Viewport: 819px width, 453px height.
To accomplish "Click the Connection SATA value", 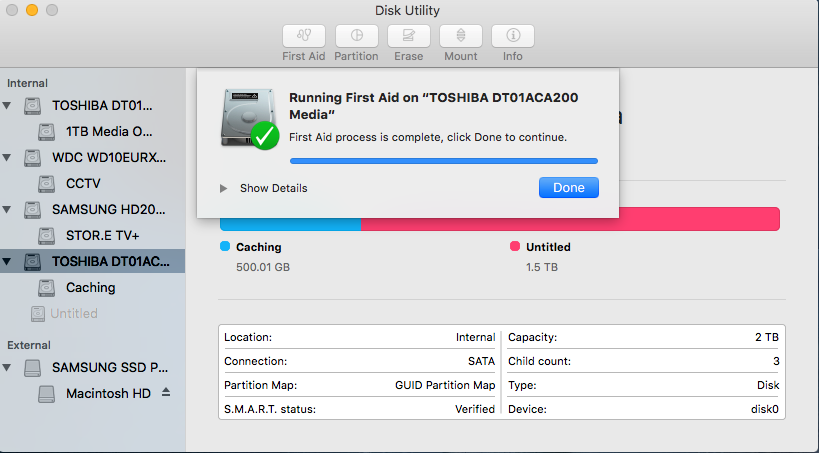I will tap(482, 361).
